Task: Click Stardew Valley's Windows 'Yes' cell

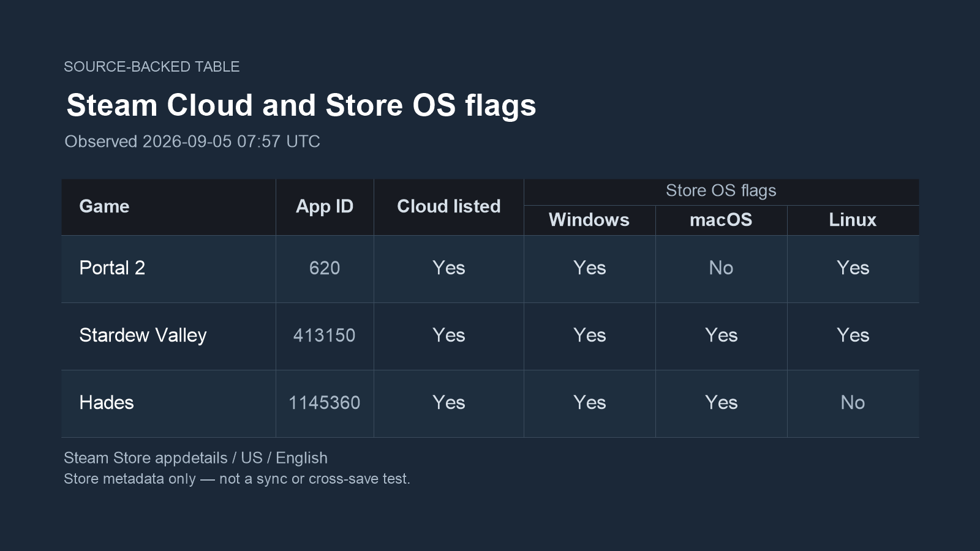Action: pos(589,336)
